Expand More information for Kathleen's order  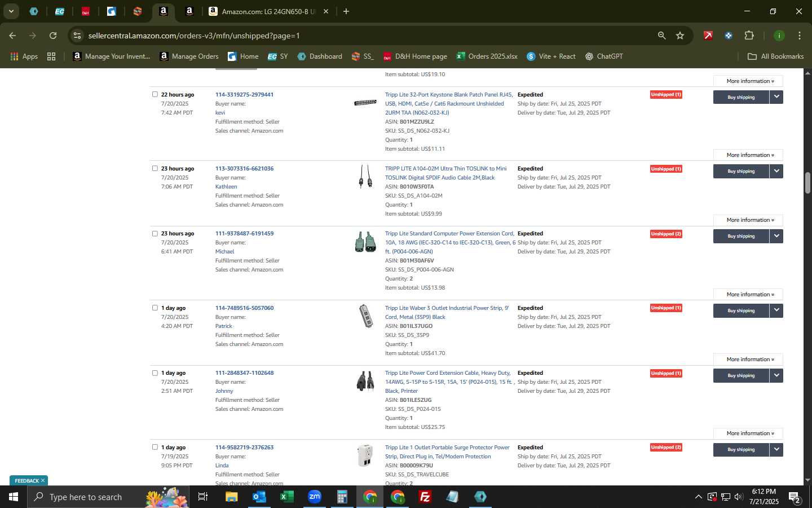point(748,220)
